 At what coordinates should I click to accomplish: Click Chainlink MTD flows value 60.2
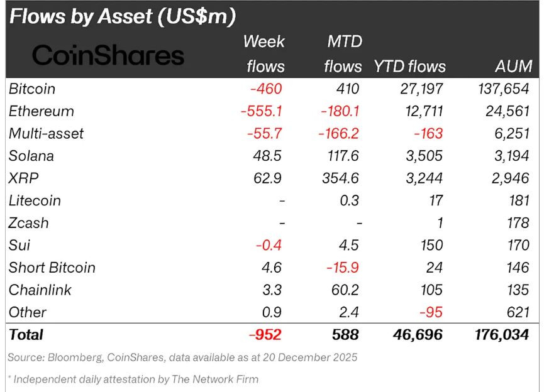pos(345,290)
